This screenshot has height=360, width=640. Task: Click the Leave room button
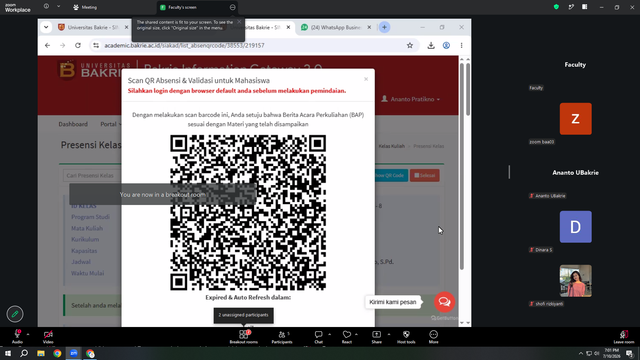624,337
